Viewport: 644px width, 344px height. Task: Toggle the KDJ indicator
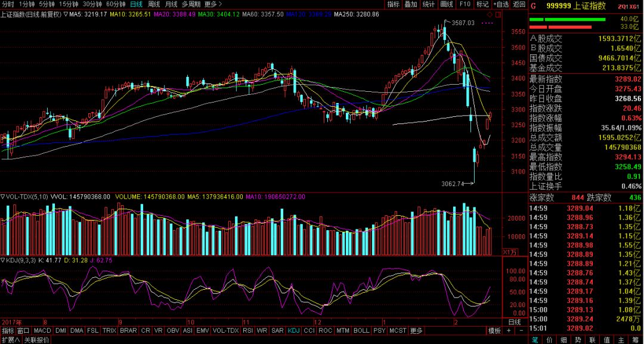point(294,331)
